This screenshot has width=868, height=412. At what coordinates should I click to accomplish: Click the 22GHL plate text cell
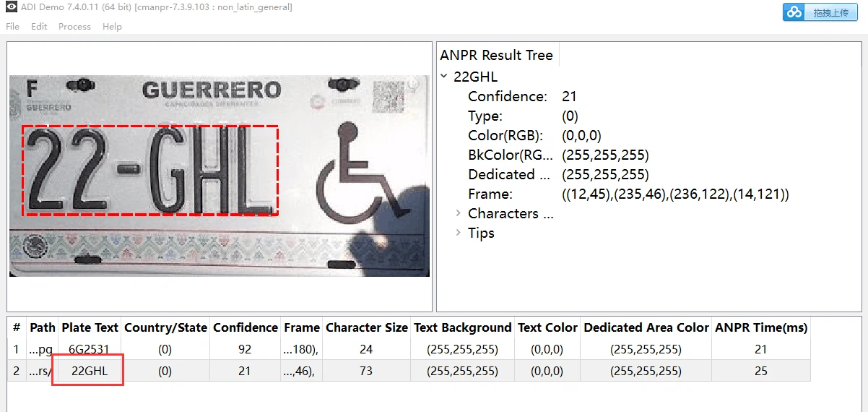click(90, 371)
